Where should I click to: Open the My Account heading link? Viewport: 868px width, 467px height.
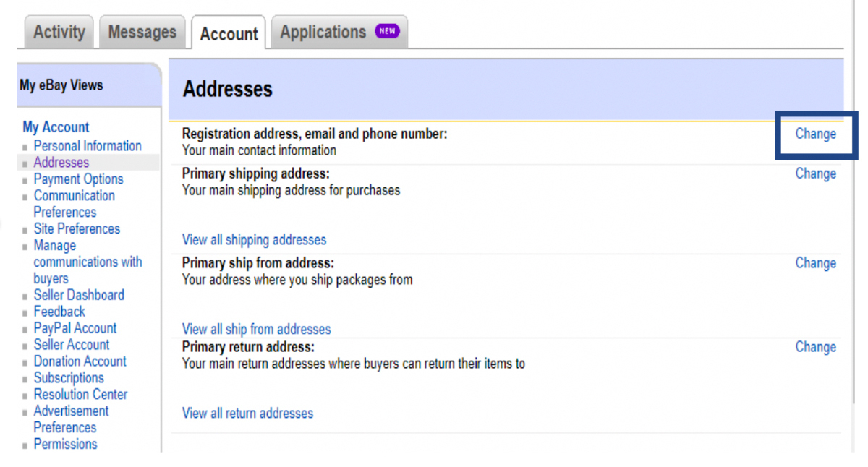pos(56,127)
